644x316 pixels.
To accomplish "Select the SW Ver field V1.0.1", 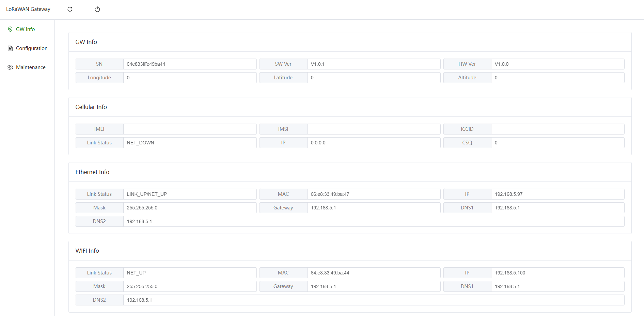I will [374, 64].
